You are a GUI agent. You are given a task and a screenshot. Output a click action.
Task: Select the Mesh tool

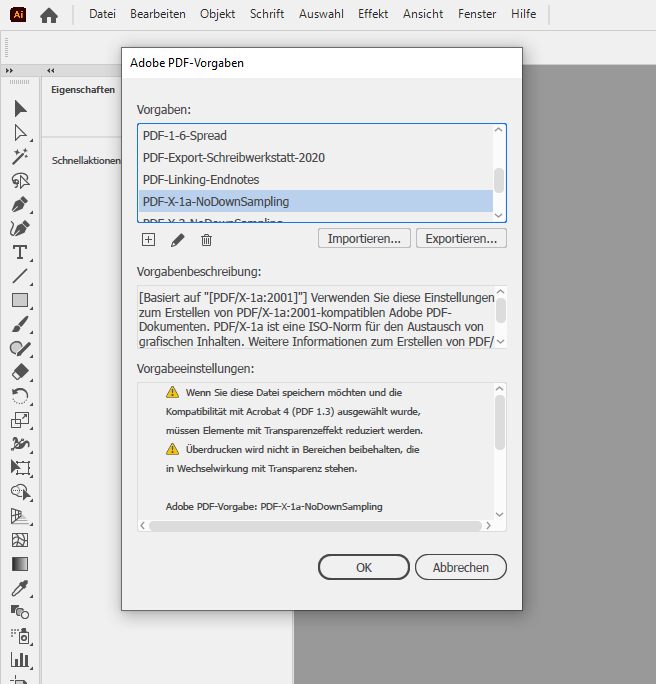point(20,540)
